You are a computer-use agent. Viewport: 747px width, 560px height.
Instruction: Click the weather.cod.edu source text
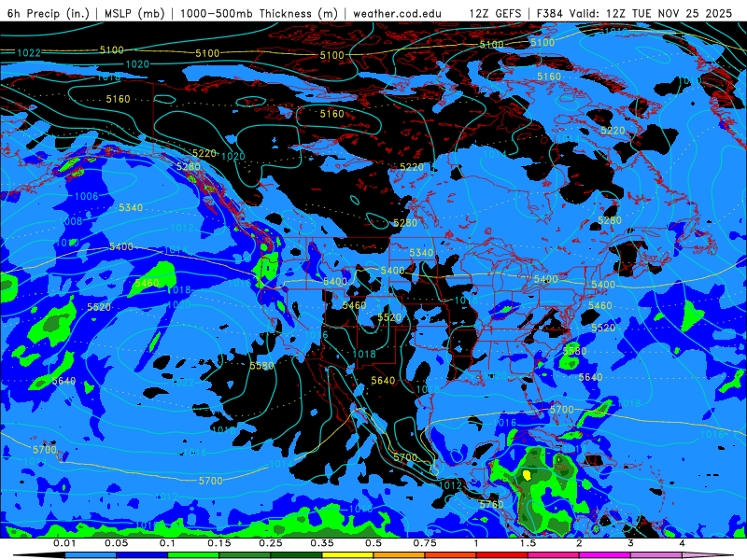click(398, 13)
